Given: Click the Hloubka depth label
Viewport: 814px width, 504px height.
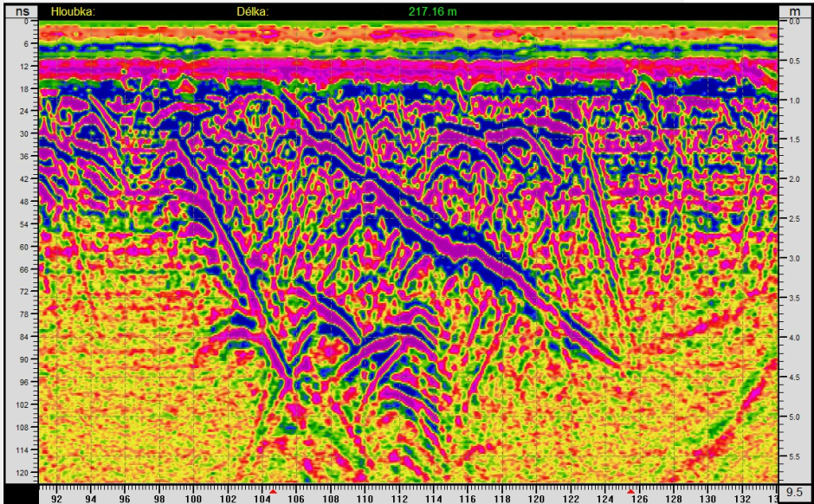Looking at the screenshot, I should coord(74,11).
